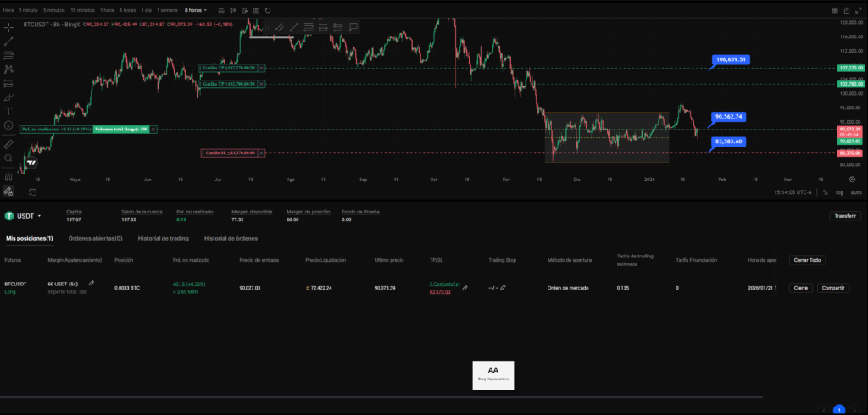Choose the text annotation tool

pyautogui.click(x=8, y=111)
